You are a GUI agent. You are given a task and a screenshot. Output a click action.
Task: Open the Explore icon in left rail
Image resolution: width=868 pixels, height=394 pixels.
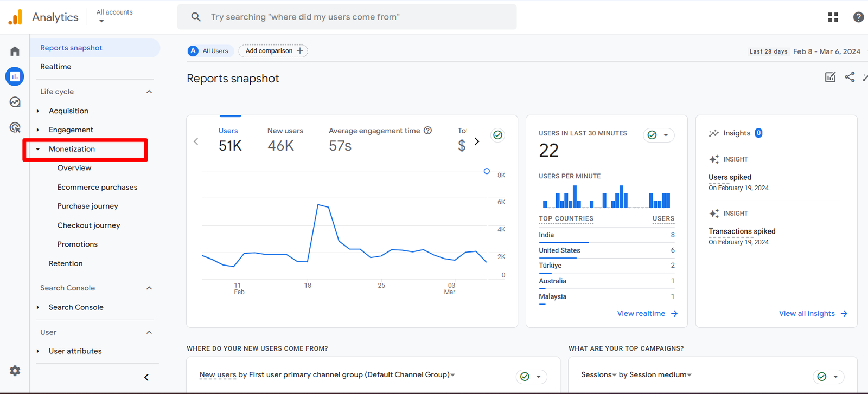pyautogui.click(x=15, y=102)
